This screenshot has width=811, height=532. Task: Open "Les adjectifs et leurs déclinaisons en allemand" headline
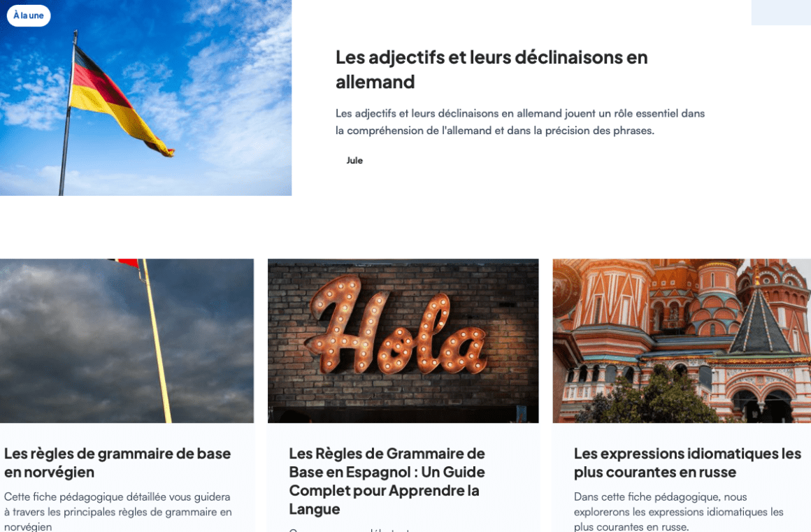pyautogui.click(x=491, y=69)
